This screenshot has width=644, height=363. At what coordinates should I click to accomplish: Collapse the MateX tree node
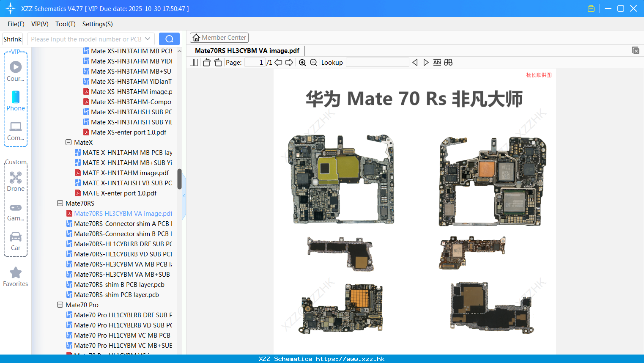(69, 143)
